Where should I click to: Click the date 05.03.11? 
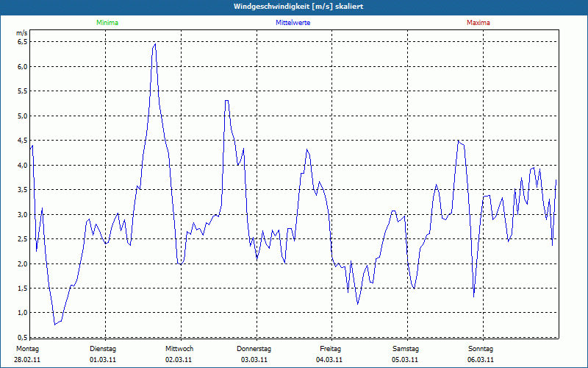[405, 360]
